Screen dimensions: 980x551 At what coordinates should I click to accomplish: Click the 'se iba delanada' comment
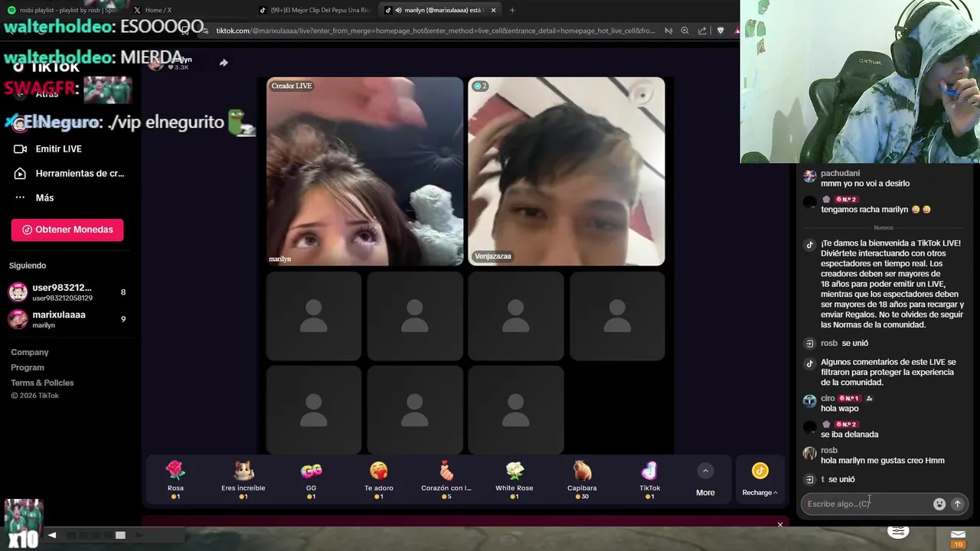(x=849, y=435)
